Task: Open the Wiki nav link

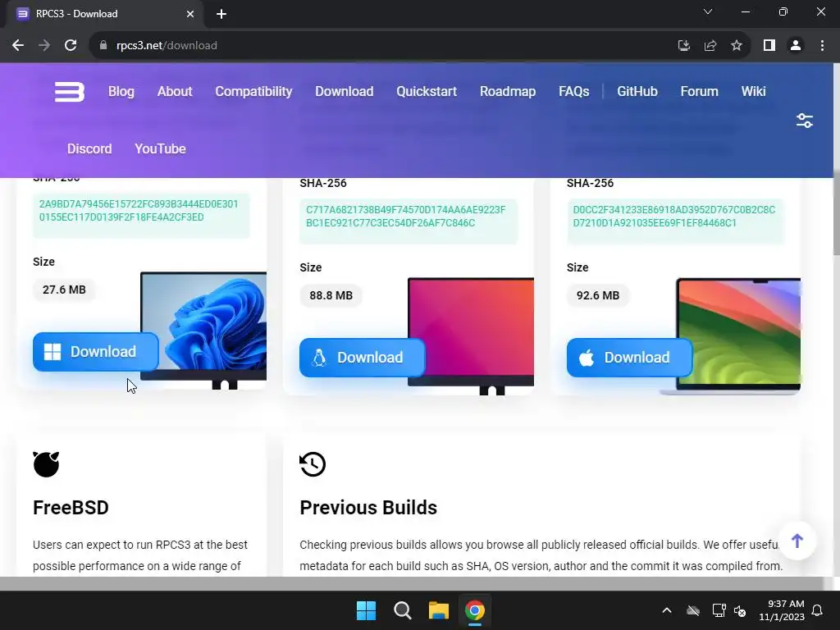Action: (753, 92)
